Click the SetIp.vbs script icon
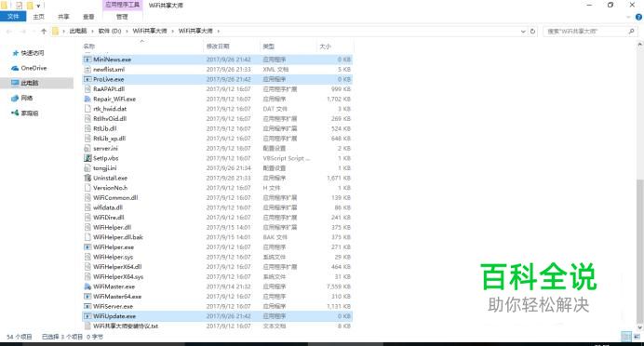644x346 pixels. pyautogui.click(x=87, y=158)
